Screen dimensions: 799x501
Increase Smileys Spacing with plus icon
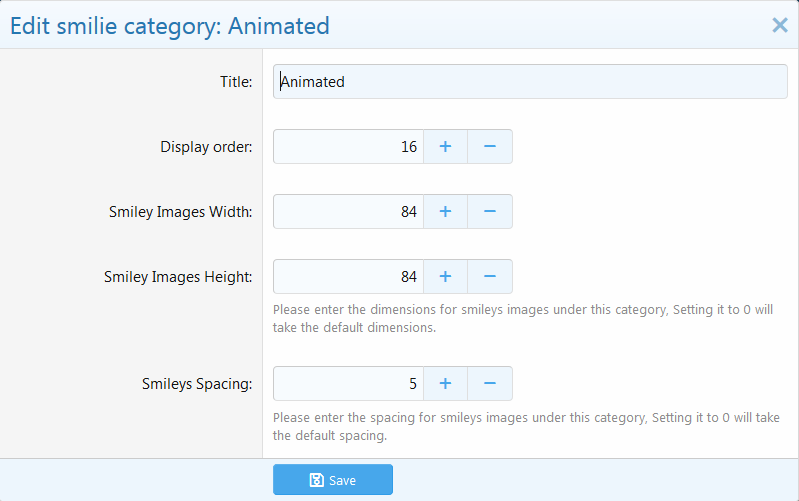coord(445,383)
